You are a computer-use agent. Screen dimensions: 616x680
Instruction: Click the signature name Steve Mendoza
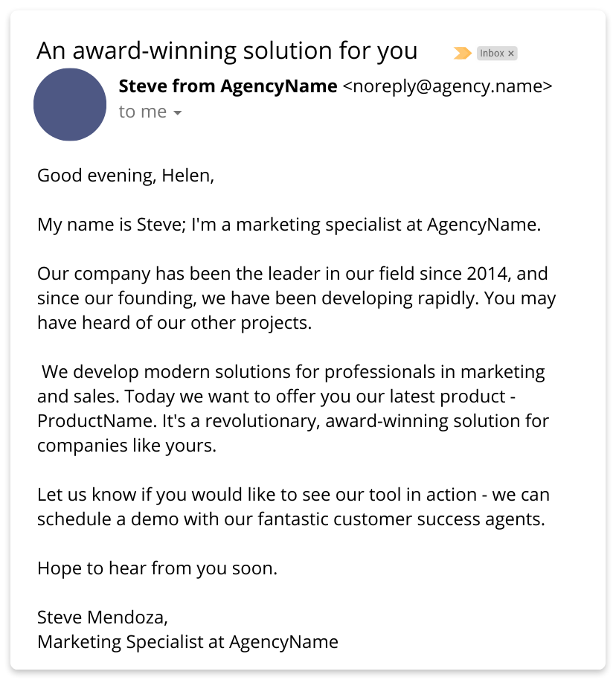tap(103, 618)
